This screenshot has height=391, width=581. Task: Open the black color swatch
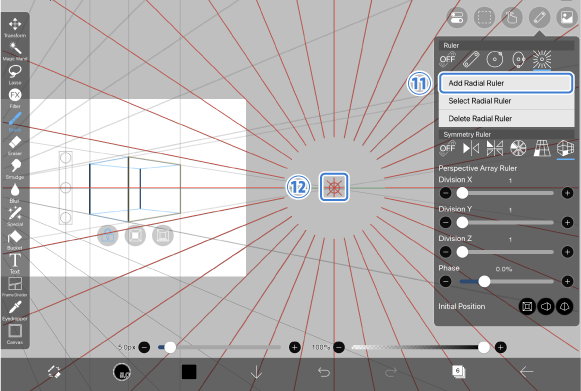[189, 372]
